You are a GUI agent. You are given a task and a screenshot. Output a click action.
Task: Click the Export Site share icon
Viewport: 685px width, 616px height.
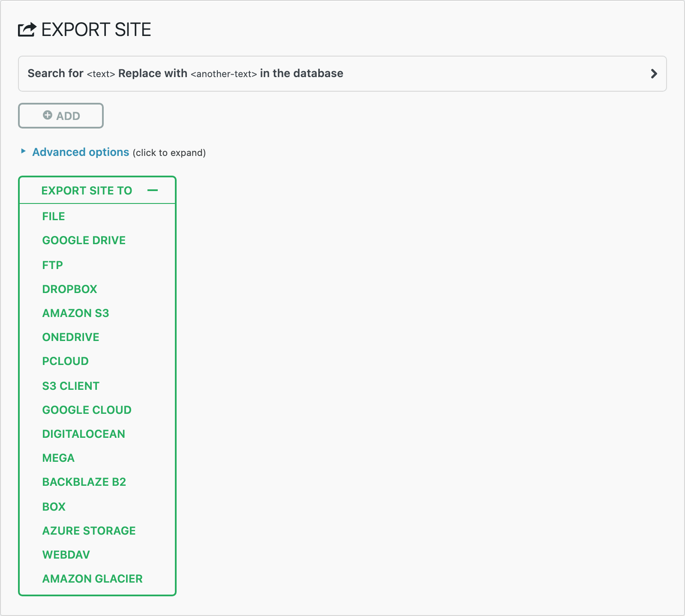coord(27,30)
